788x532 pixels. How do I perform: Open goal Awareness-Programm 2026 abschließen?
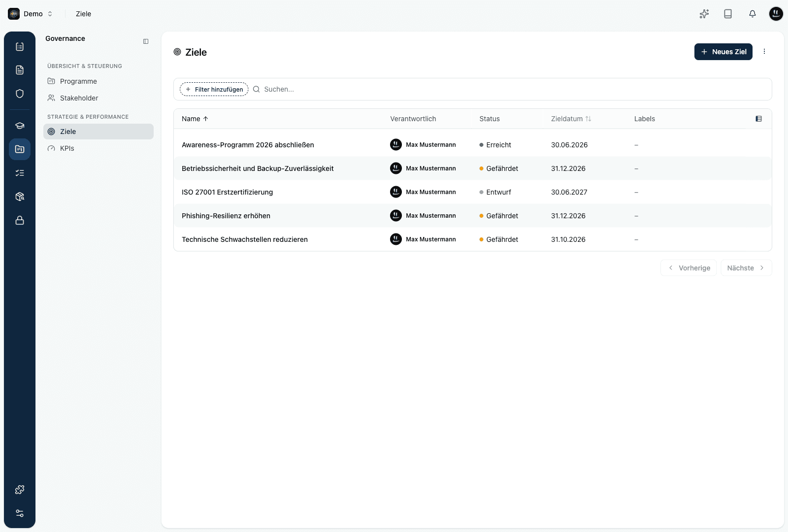coord(248,145)
